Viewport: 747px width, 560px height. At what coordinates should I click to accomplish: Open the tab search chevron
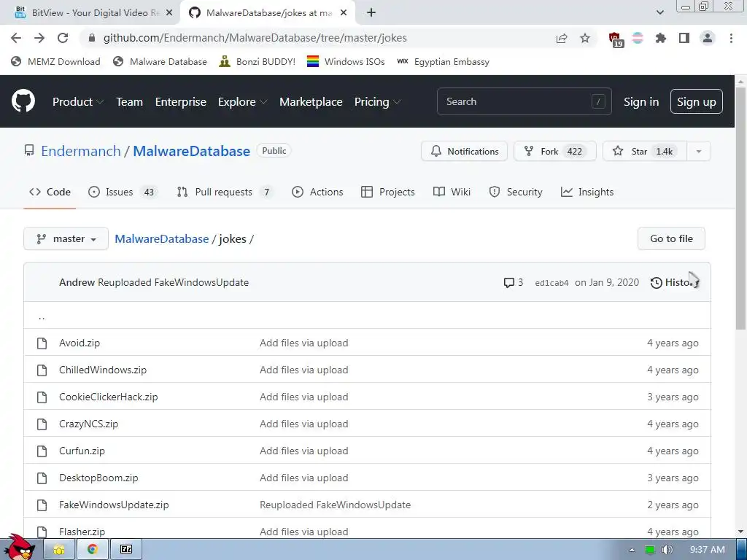(659, 13)
